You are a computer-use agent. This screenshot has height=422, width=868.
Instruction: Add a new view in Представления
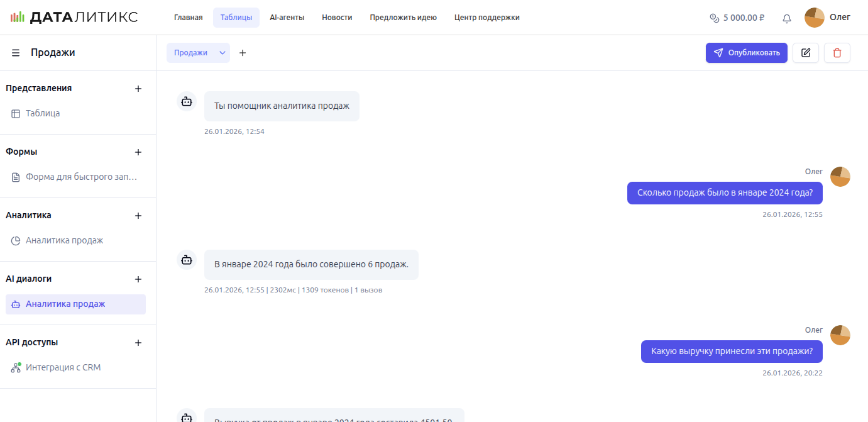(x=138, y=89)
